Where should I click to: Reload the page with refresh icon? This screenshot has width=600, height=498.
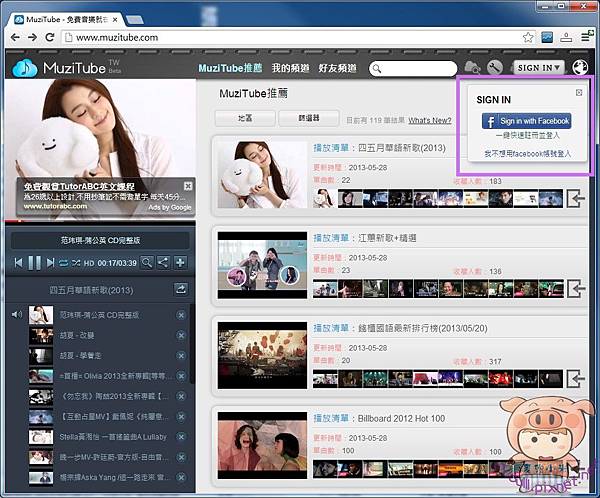pyautogui.click(x=50, y=38)
